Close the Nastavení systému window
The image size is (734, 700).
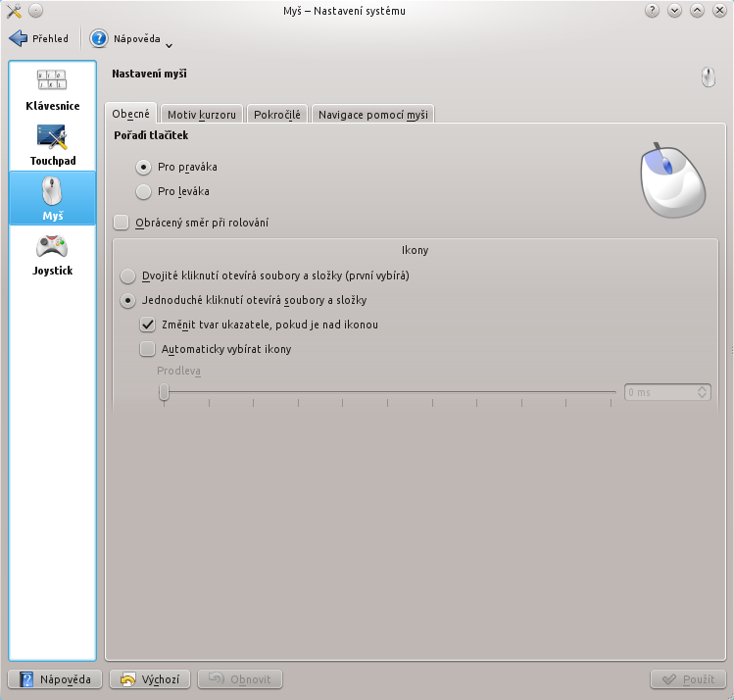(719, 11)
